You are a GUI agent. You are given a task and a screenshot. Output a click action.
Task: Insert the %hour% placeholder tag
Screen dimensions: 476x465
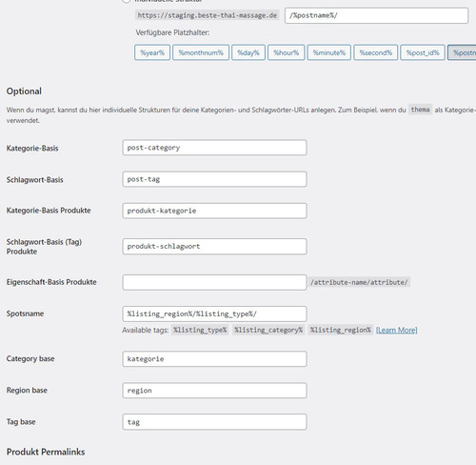coord(287,52)
